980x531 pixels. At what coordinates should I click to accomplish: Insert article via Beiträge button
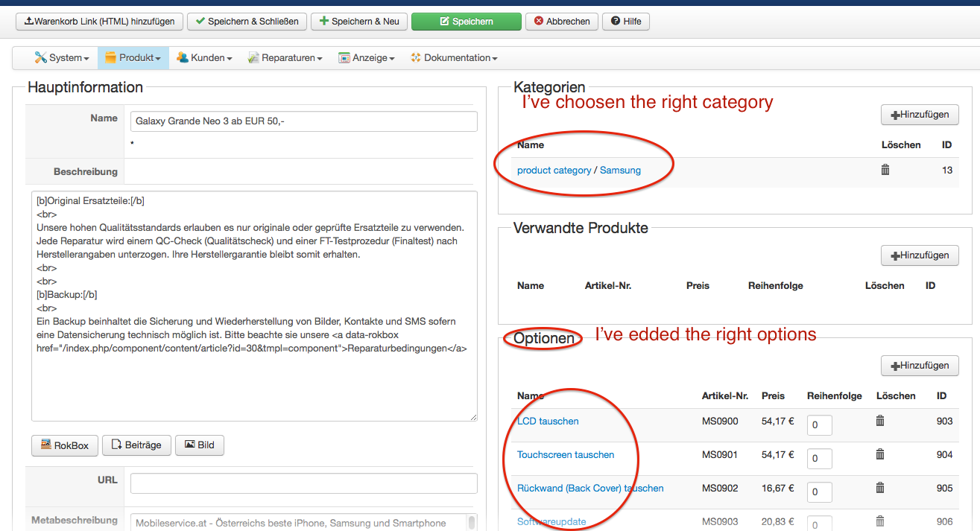coord(136,445)
